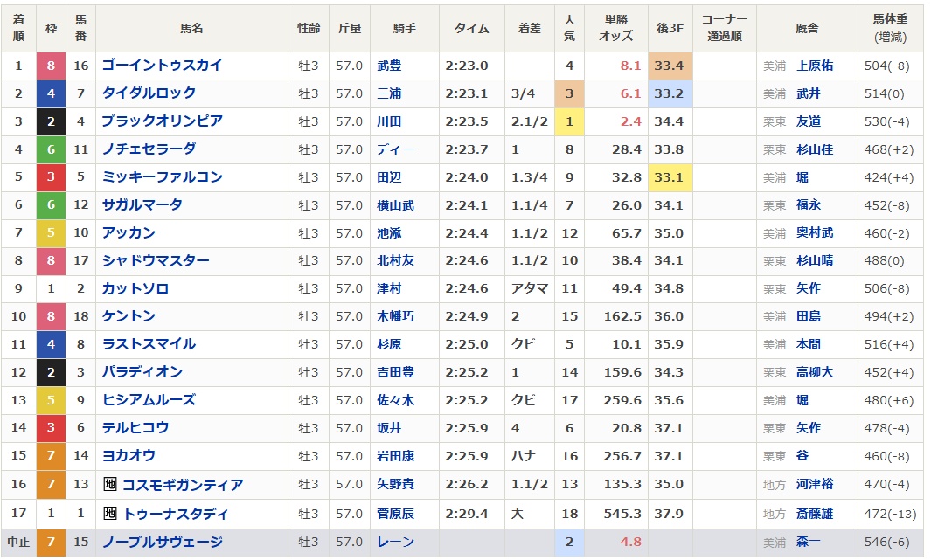Click the 着順 column header
Viewport: 931px width, 560px height.
tap(18, 28)
